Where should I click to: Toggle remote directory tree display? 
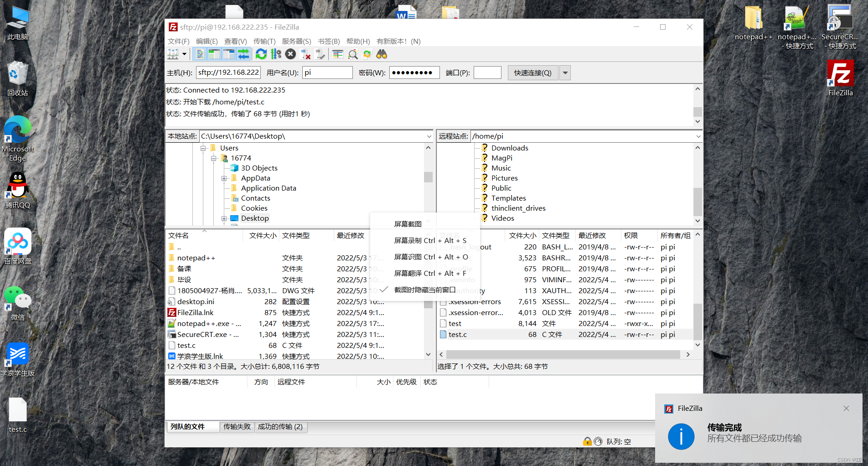pyautogui.click(x=229, y=54)
